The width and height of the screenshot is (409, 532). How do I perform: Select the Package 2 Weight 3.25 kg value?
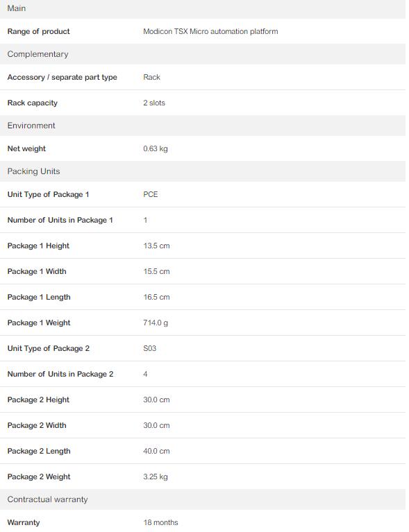(156, 477)
